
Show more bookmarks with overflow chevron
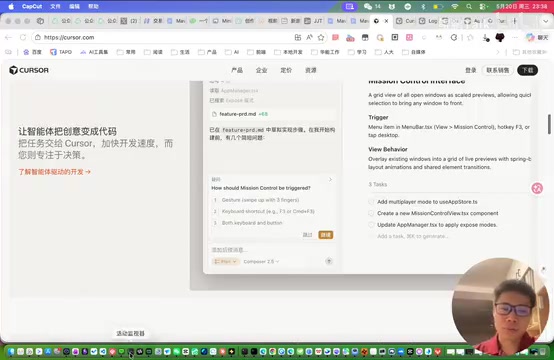coord(497,52)
